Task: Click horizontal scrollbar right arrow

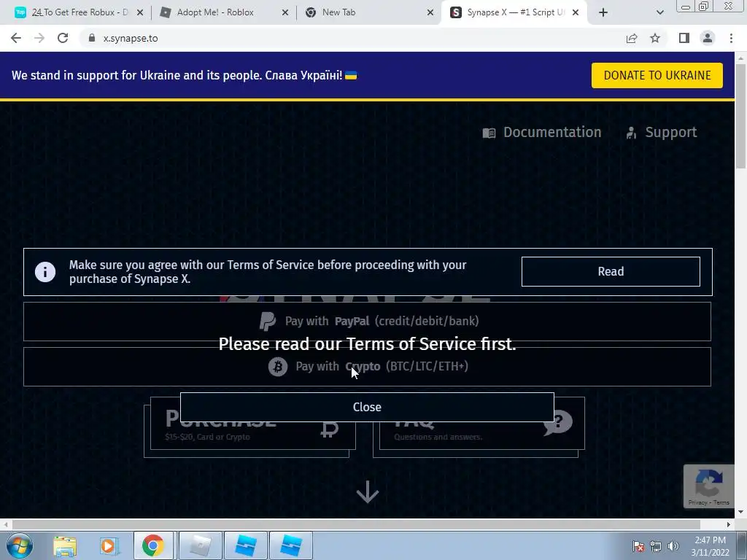Action: tap(729, 524)
